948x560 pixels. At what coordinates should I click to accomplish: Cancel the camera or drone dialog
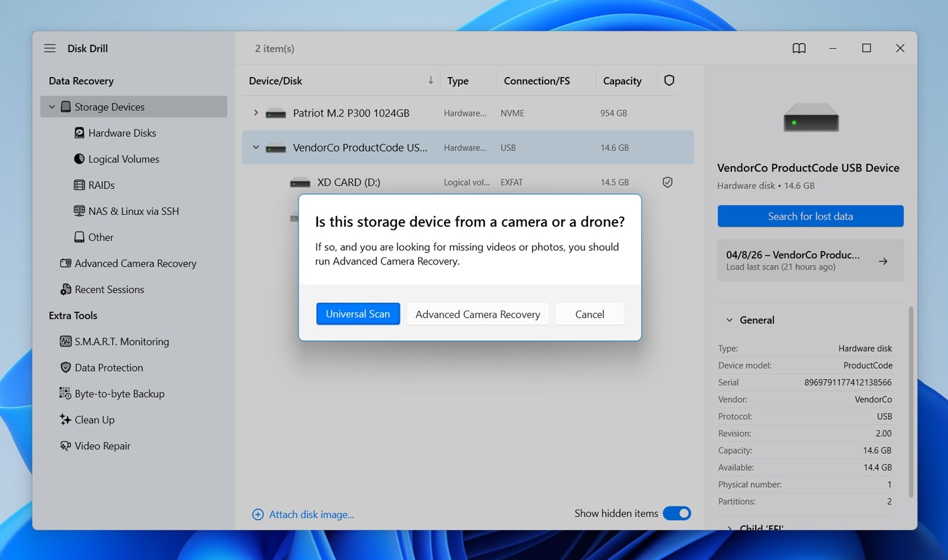coord(590,314)
